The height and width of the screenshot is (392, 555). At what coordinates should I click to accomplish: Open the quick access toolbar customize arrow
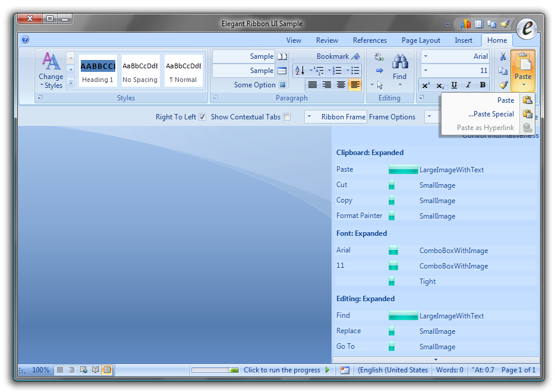pyautogui.click(x=448, y=24)
